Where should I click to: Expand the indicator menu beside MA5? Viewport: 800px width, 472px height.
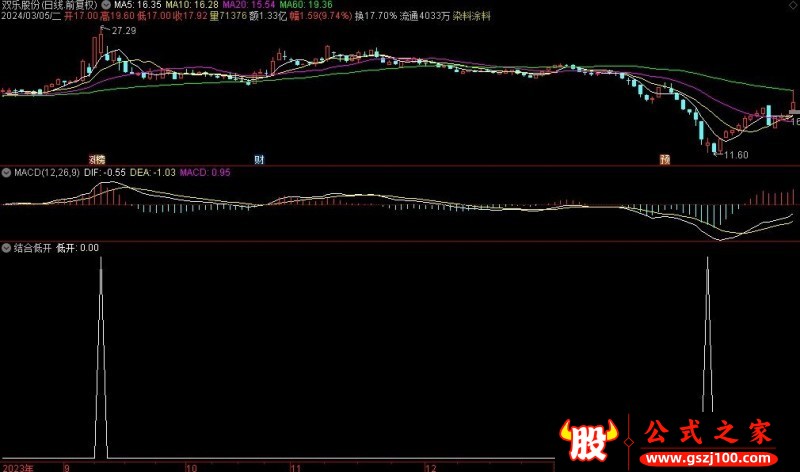pos(106,5)
